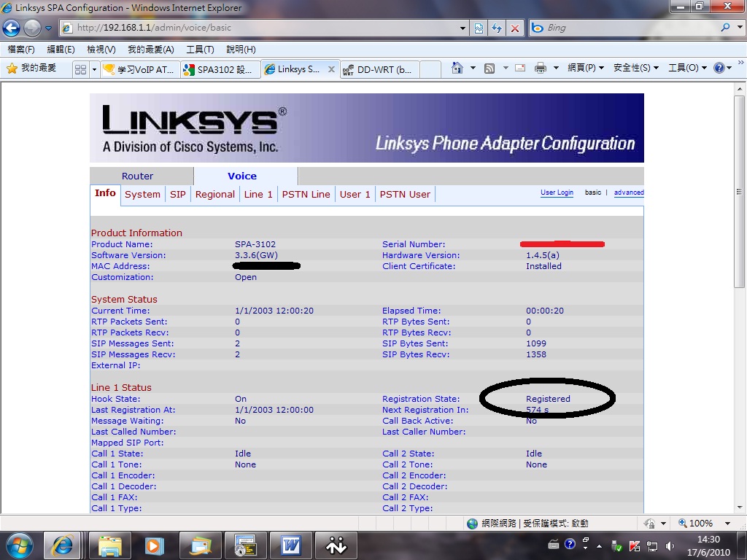The image size is (747, 560).
Task: Open the 我的最愛(A) menu
Action: click(x=150, y=49)
